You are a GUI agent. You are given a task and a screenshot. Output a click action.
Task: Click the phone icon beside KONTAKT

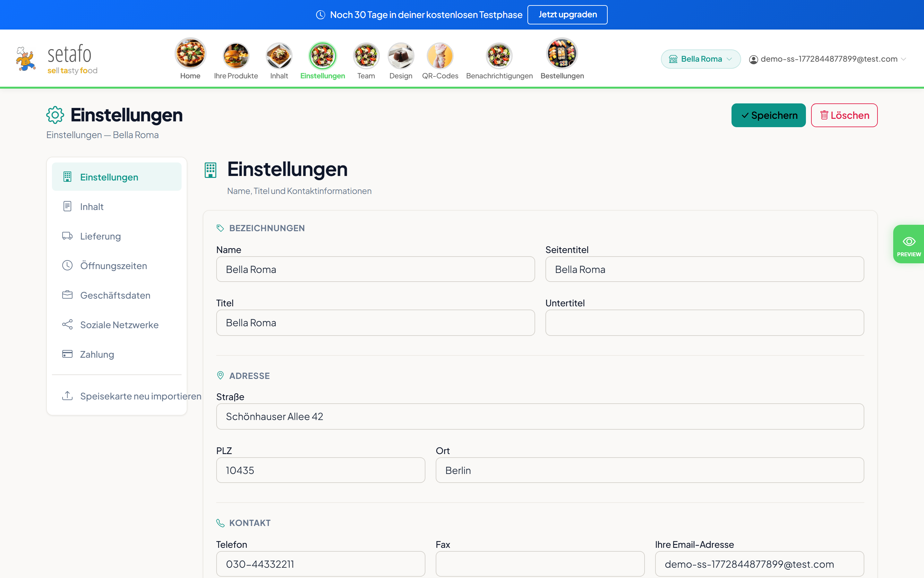[x=220, y=523]
